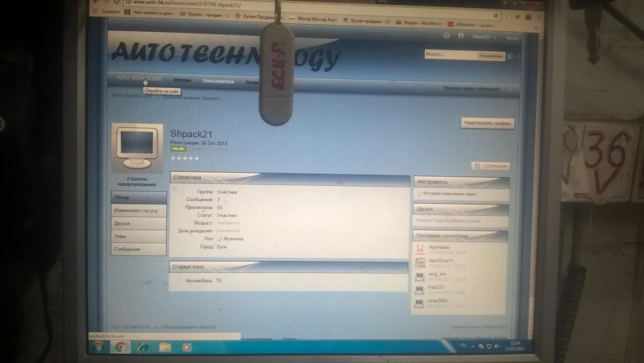Open the serg_ant profile link

click(x=437, y=274)
